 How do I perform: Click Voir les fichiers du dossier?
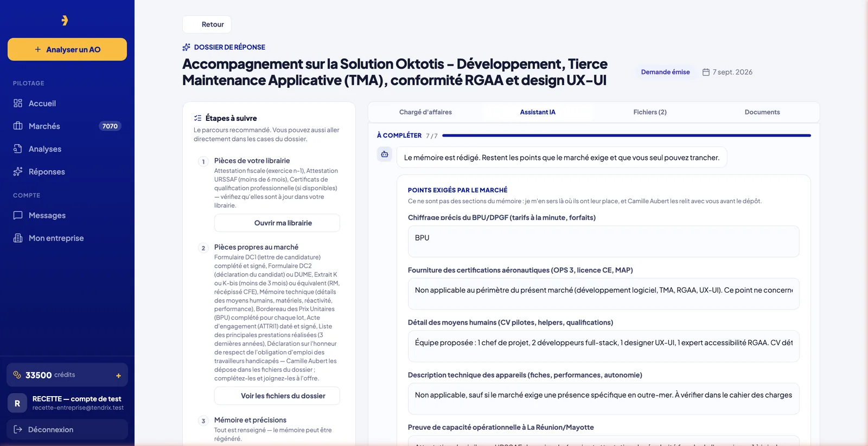277,396
